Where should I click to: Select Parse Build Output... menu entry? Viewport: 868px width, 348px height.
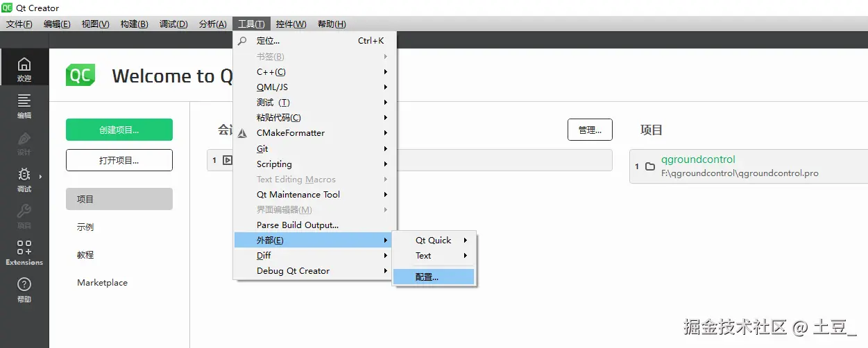pyautogui.click(x=315, y=225)
